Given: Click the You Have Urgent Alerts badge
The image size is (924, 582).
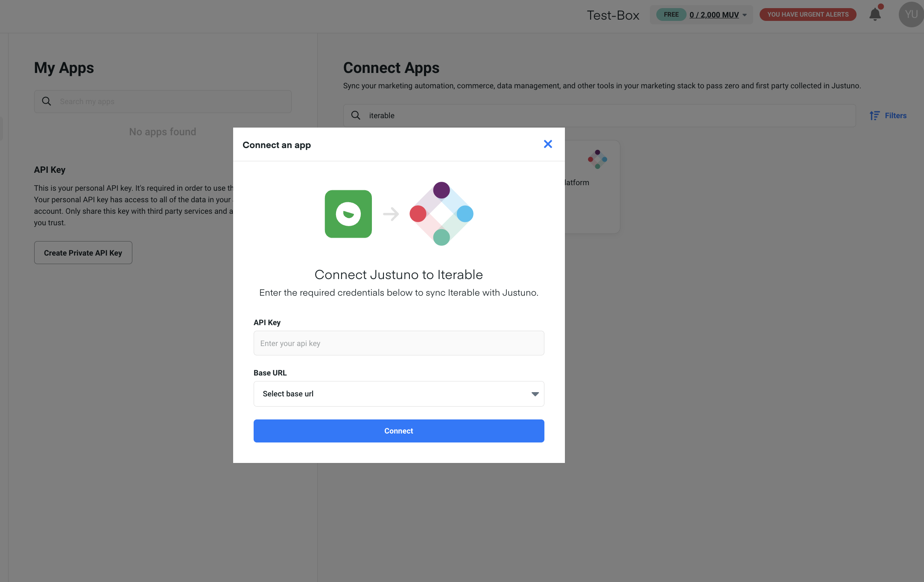Looking at the screenshot, I should pos(807,15).
